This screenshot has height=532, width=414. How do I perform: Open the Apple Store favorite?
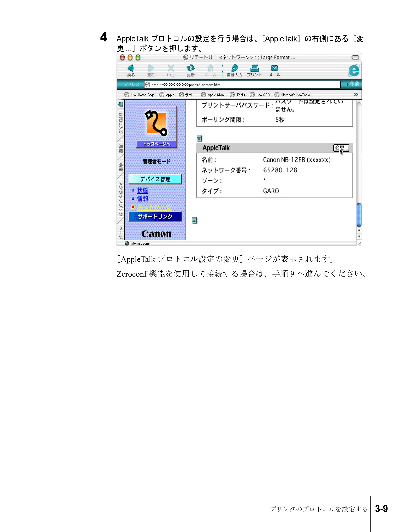[x=213, y=95]
